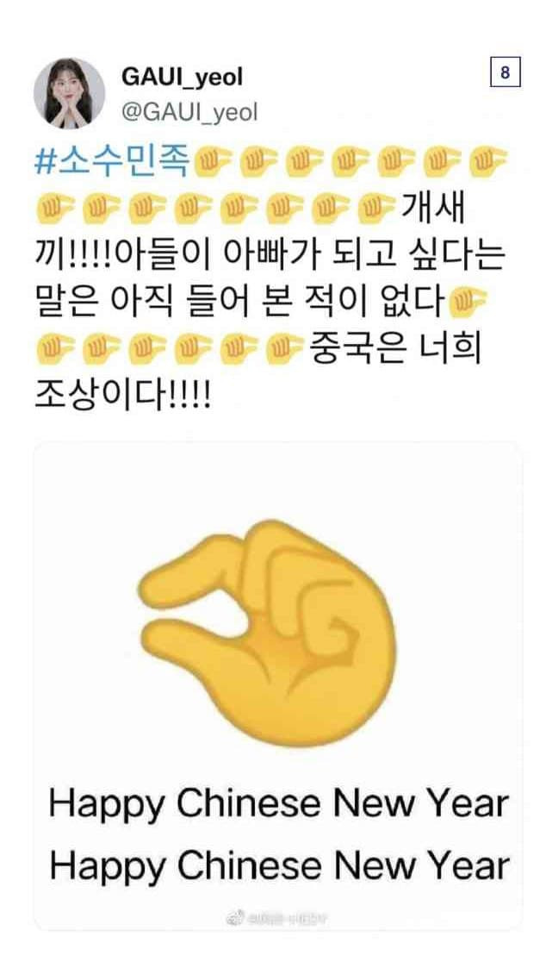The width and height of the screenshot is (546, 980).
Task: Open the attached pinching hand image
Action: click(278, 685)
